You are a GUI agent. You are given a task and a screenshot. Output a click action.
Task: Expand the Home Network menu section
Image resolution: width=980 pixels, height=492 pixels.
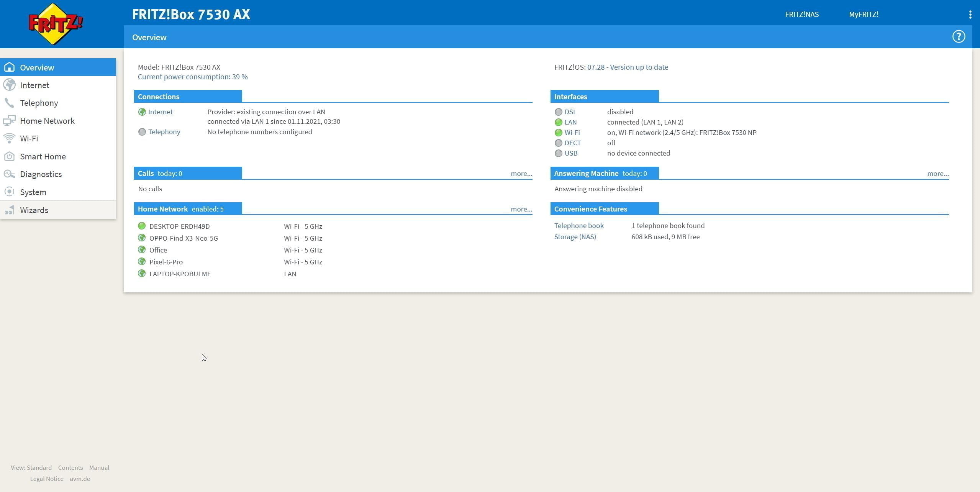47,121
